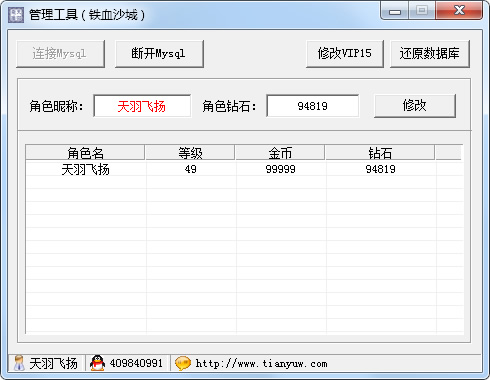This screenshot has width=490, height=380.
Task: Click the 断开Mysql button
Action: 159,54
